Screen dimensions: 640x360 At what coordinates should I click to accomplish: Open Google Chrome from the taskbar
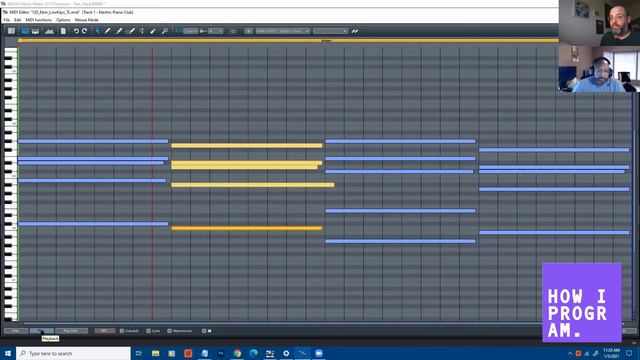pos(237,353)
